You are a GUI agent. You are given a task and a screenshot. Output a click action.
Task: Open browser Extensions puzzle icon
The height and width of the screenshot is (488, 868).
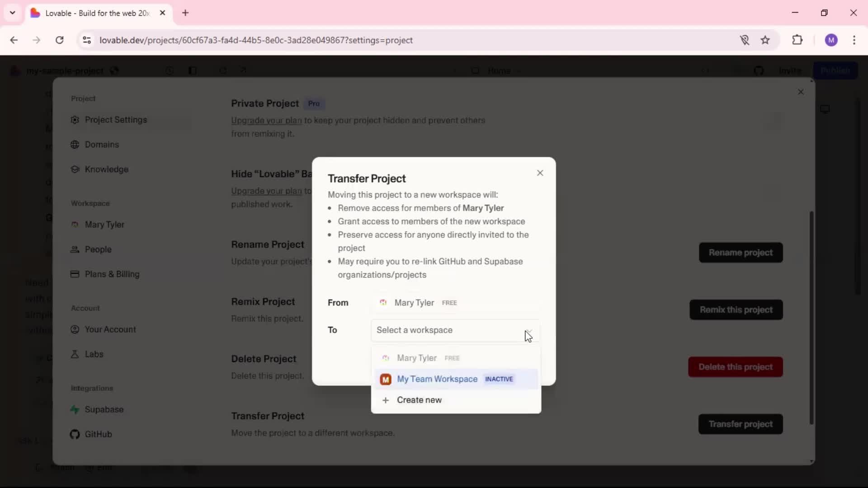point(797,40)
